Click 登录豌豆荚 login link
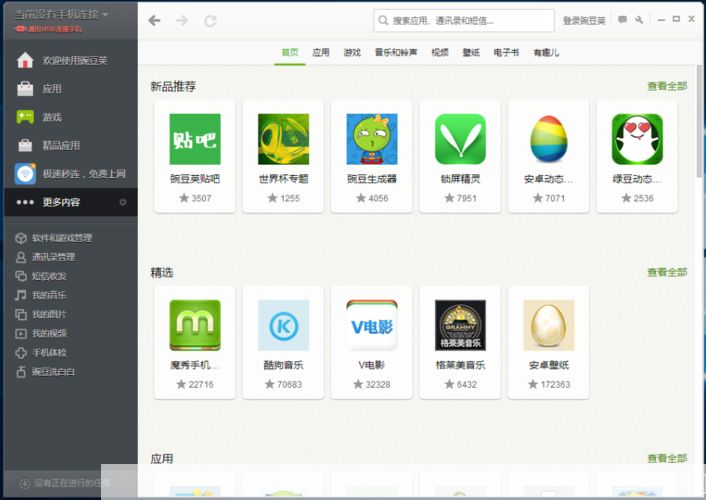Image resolution: width=706 pixels, height=500 pixels. pos(584,20)
